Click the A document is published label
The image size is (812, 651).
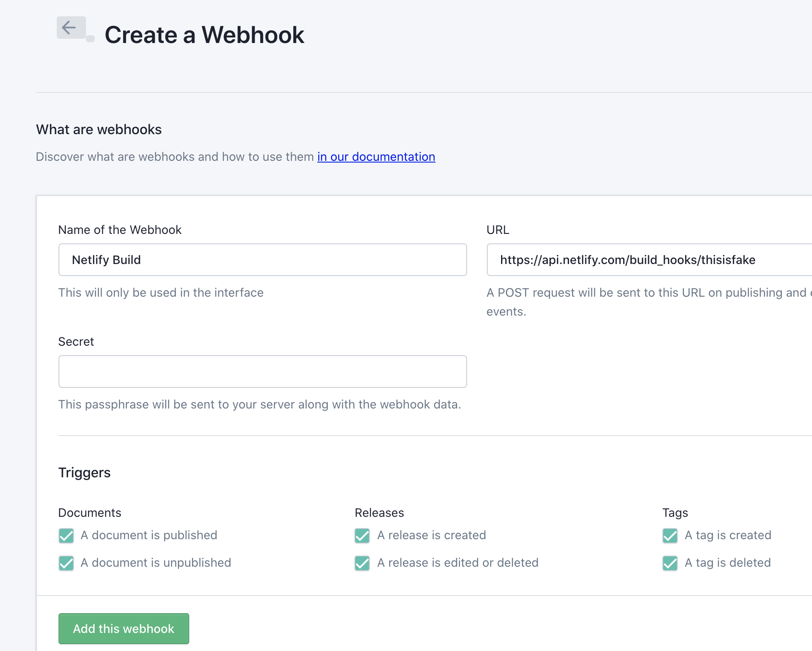(149, 535)
